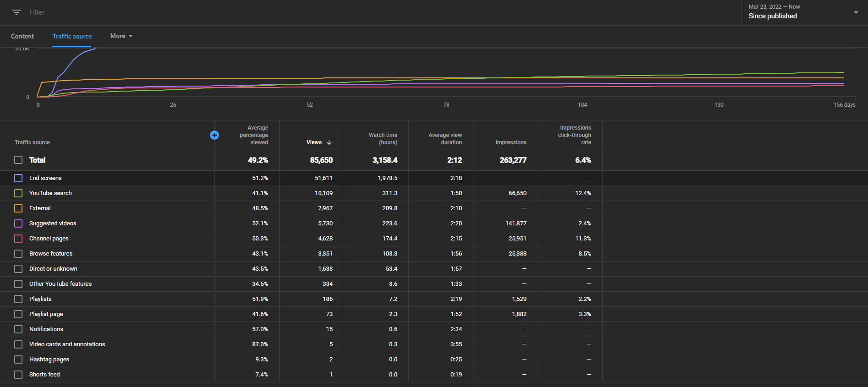Open the Channel pages traffic source
This screenshot has height=387, width=868.
(49, 239)
